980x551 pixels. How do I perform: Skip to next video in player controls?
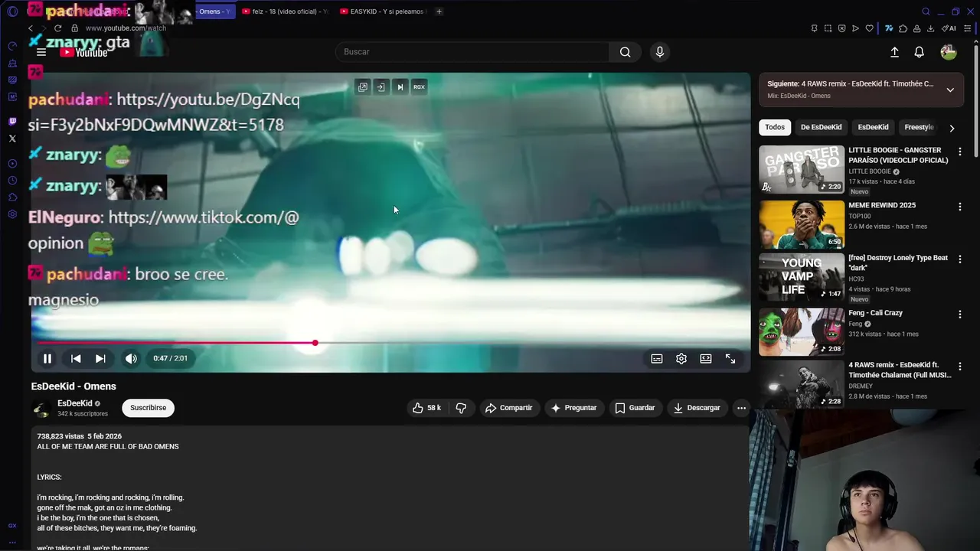(x=100, y=358)
